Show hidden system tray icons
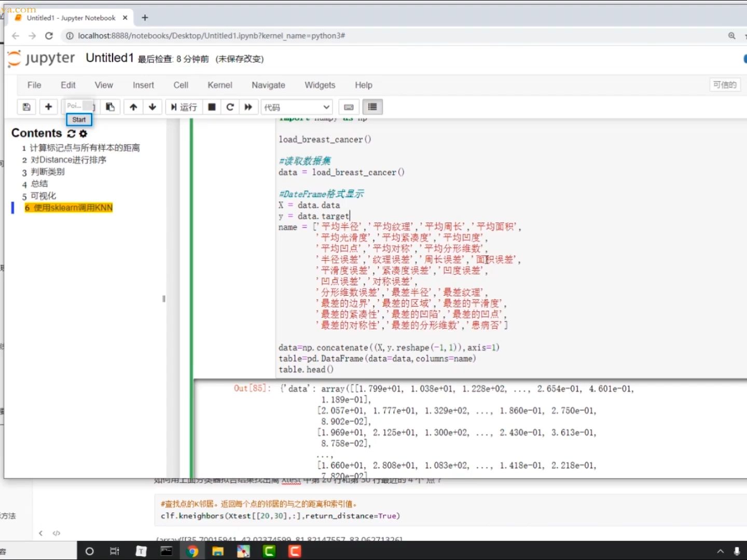 720,551
